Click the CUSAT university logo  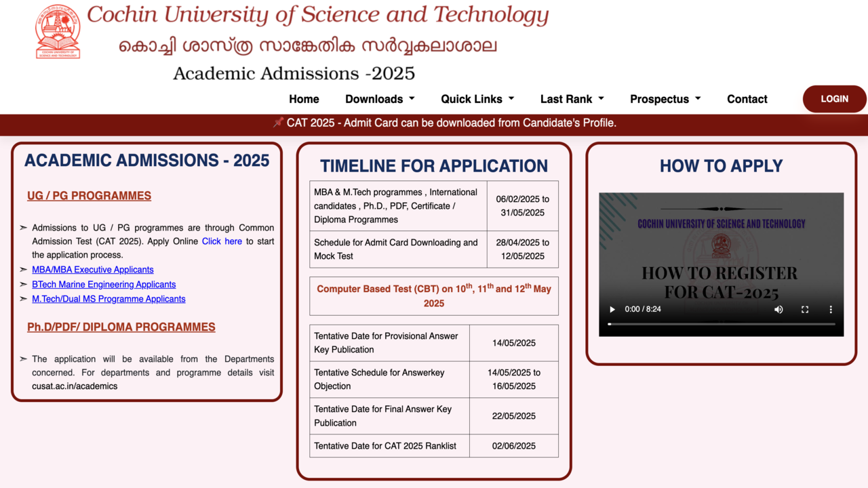pyautogui.click(x=58, y=32)
